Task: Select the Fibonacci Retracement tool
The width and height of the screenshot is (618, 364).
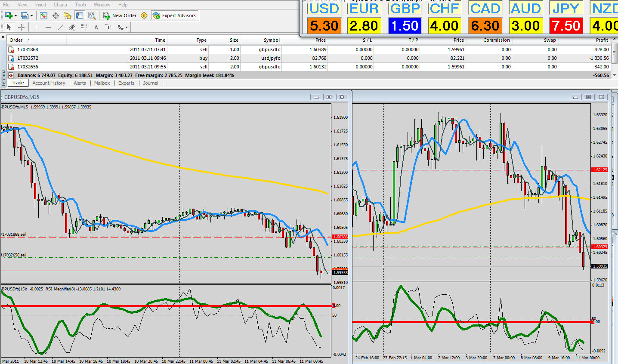Action: [x=84, y=27]
